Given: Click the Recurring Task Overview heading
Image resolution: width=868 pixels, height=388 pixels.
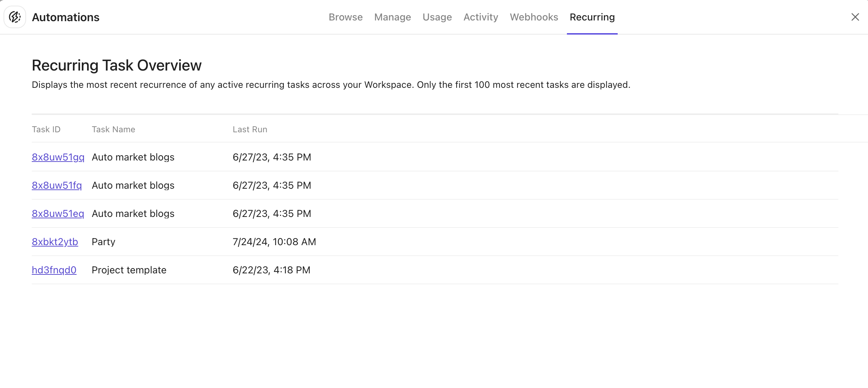Looking at the screenshot, I should coord(117,65).
